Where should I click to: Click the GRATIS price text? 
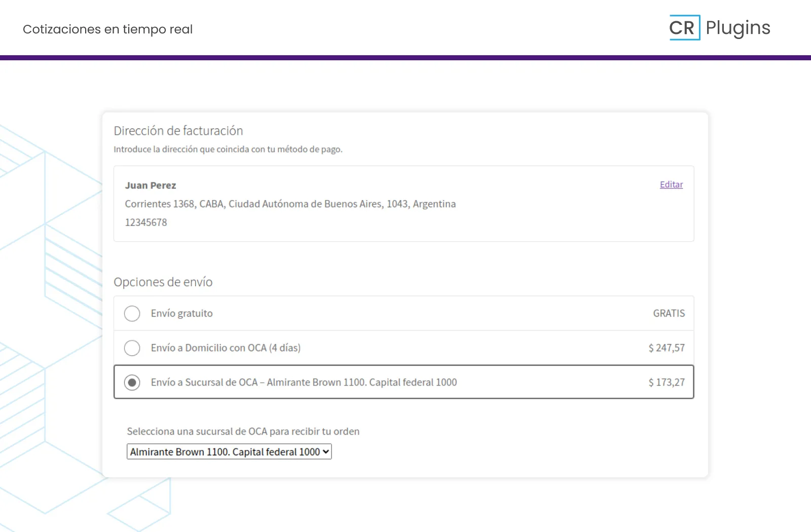[x=669, y=314]
